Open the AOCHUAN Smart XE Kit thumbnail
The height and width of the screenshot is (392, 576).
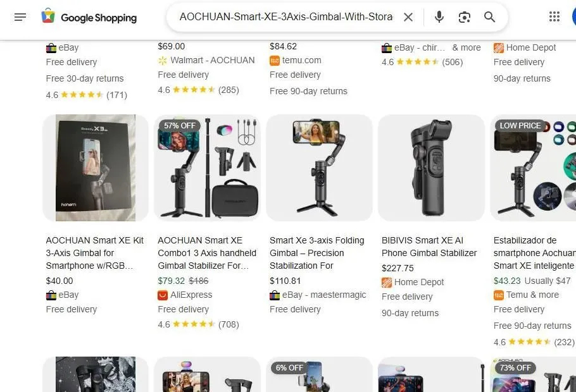pos(96,168)
